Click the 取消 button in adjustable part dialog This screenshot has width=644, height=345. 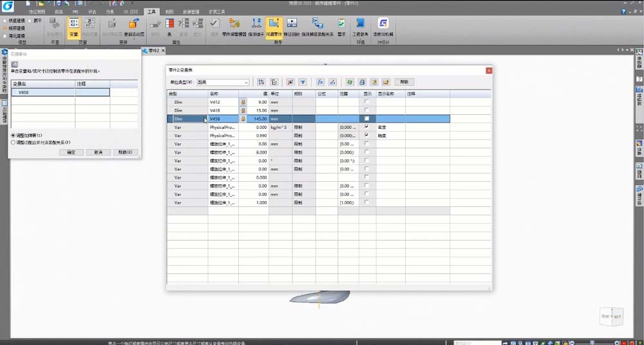(x=98, y=152)
